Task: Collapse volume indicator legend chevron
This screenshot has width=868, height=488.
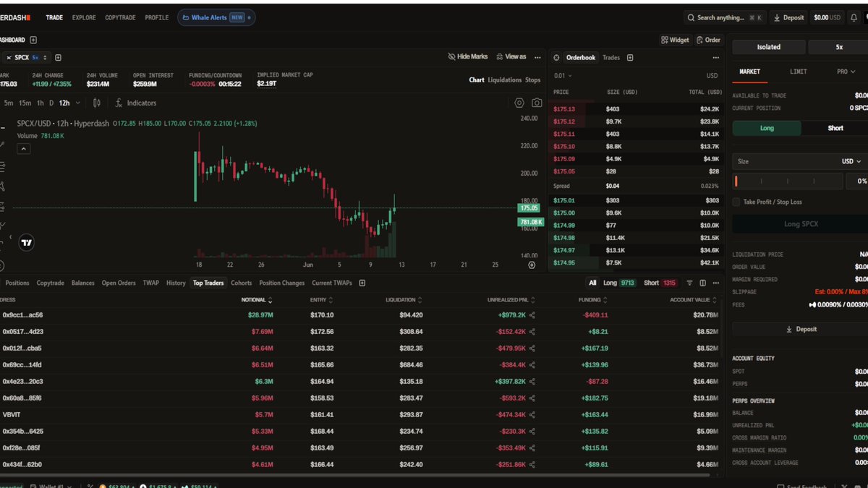Action: 23,149
